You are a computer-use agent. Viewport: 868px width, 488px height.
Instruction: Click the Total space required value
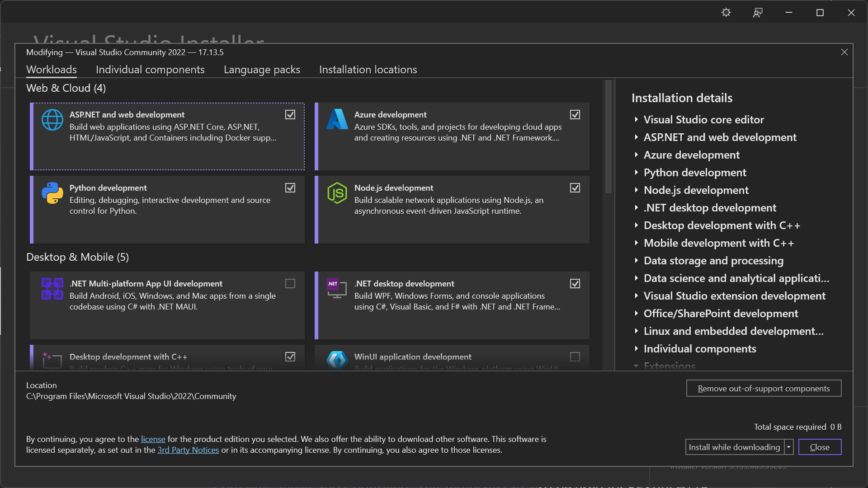tap(835, 427)
